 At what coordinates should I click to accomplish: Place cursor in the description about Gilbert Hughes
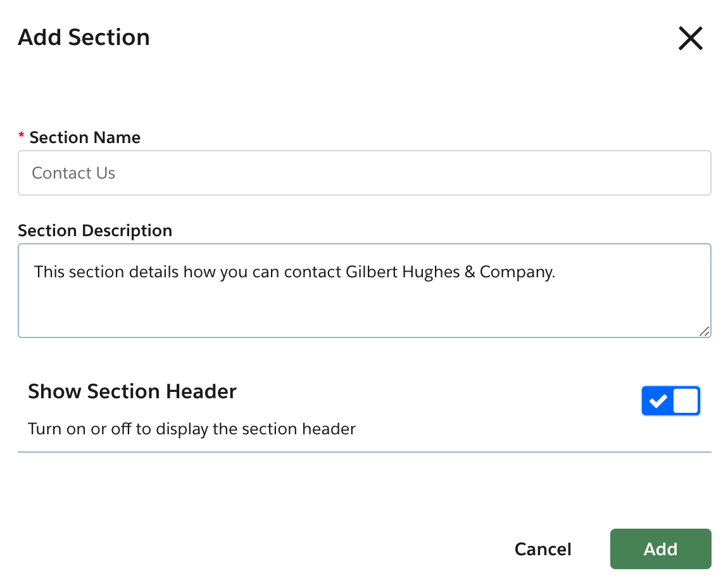[x=294, y=272]
